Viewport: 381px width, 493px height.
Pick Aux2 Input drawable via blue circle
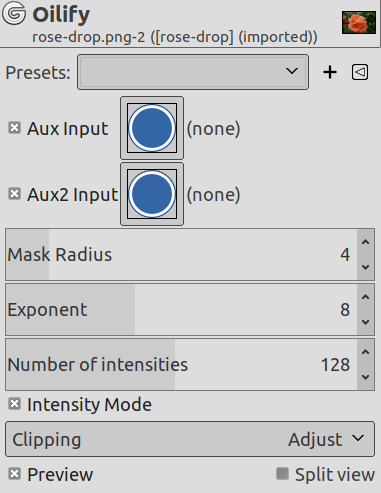[x=152, y=194]
